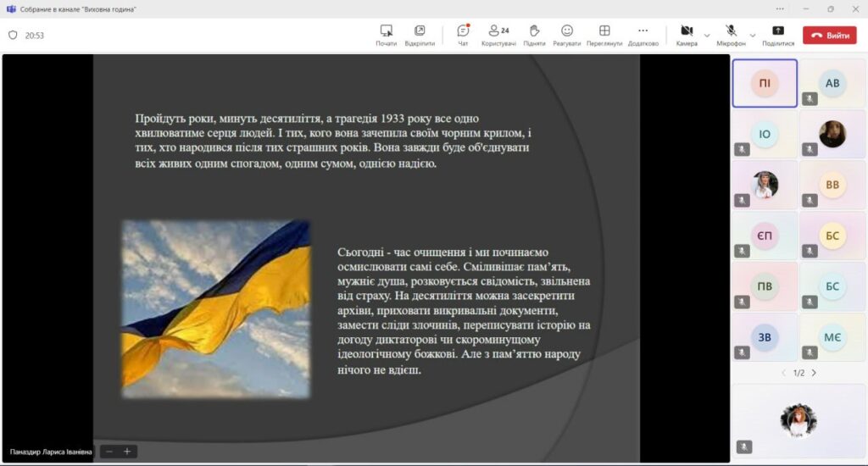Expand the camera options dropdown arrow
The height and width of the screenshot is (466, 868).
pos(707,36)
